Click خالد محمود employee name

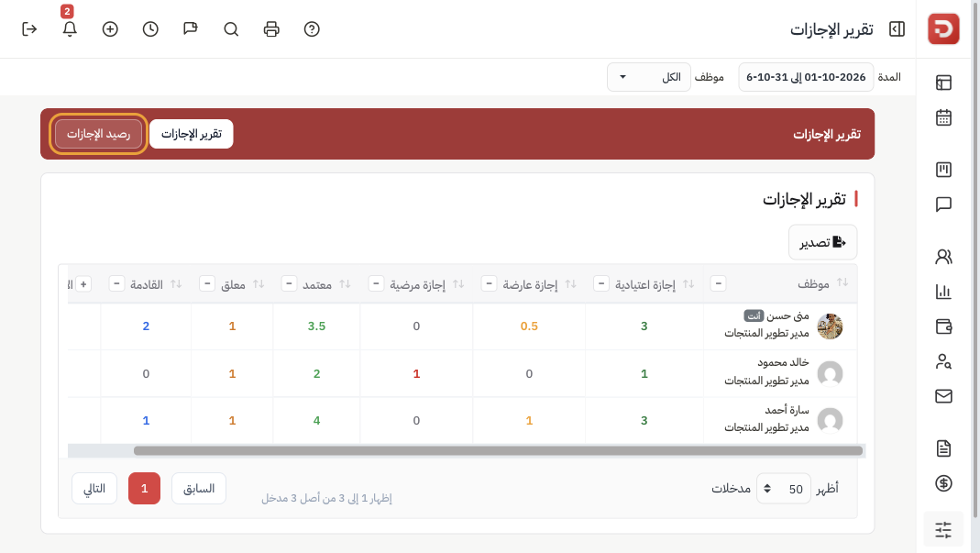(x=783, y=362)
